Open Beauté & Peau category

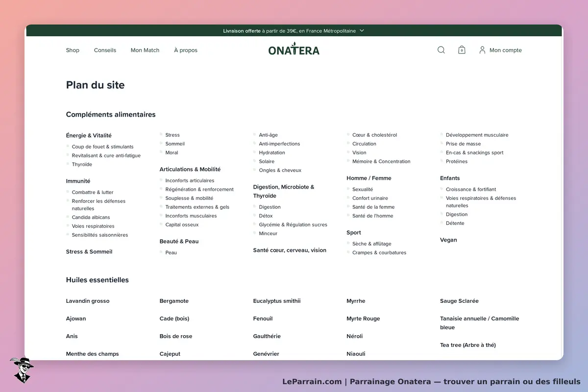coord(179,241)
